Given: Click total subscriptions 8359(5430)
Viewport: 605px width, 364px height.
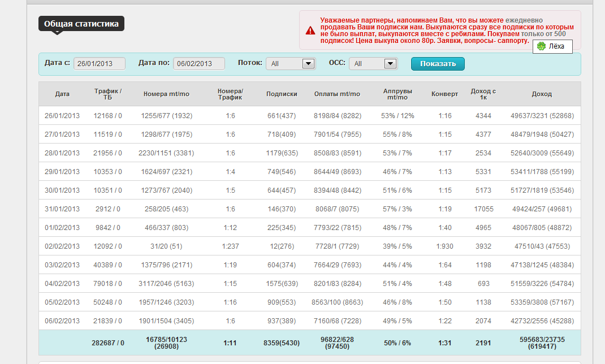Looking at the screenshot, I should 282,343.
